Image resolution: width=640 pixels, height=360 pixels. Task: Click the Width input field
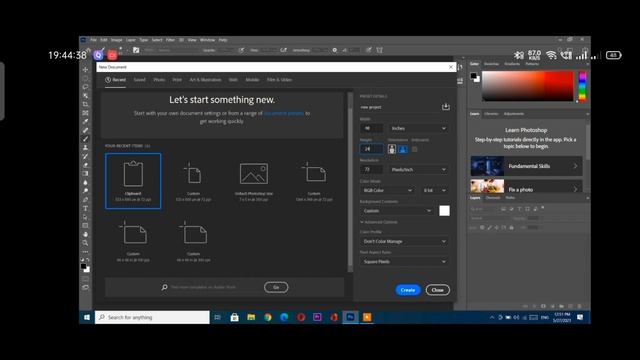(371, 128)
